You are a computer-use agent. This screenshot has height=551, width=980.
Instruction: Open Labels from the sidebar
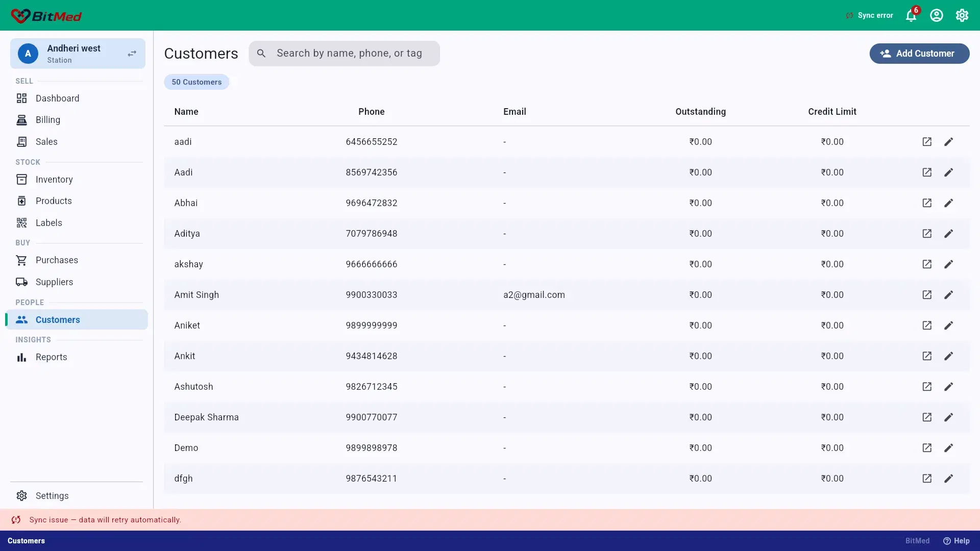pos(77,223)
